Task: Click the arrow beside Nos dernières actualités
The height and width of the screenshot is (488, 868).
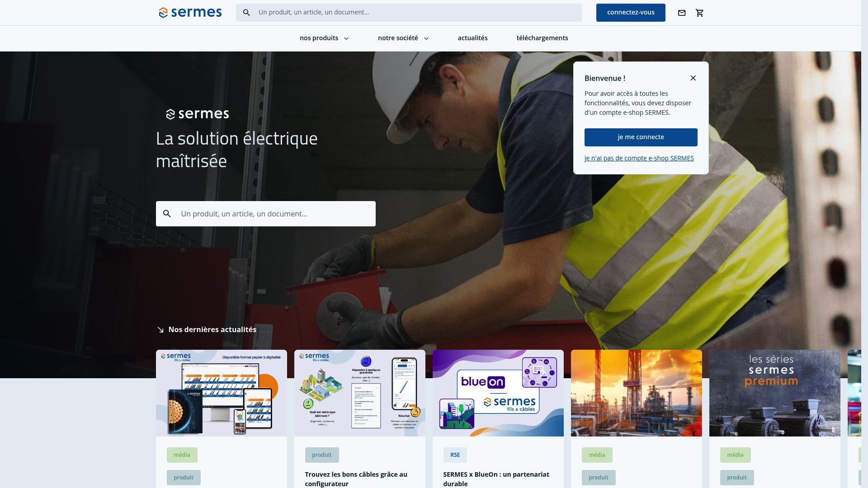Action: (x=160, y=330)
